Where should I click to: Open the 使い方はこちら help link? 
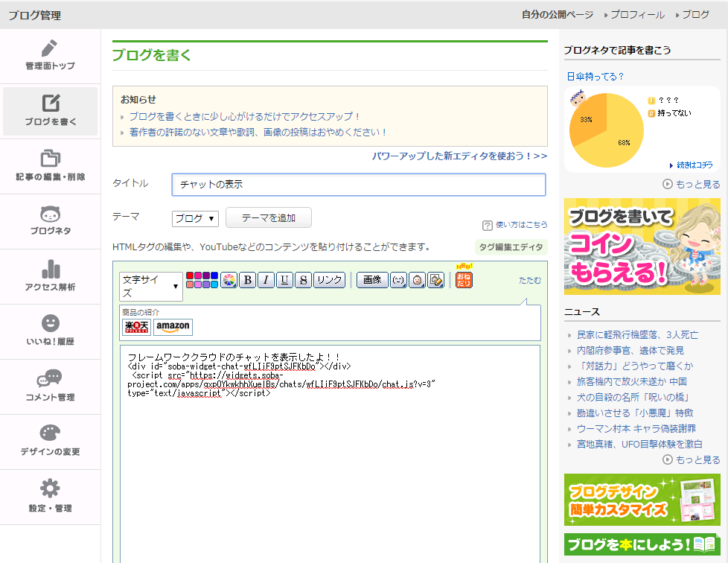pyautogui.click(x=521, y=224)
